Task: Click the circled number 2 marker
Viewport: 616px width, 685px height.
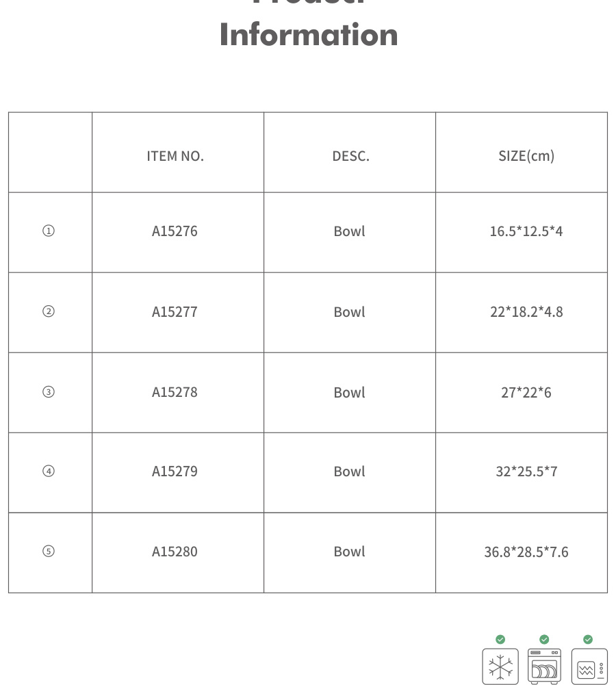Action: point(49,311)
